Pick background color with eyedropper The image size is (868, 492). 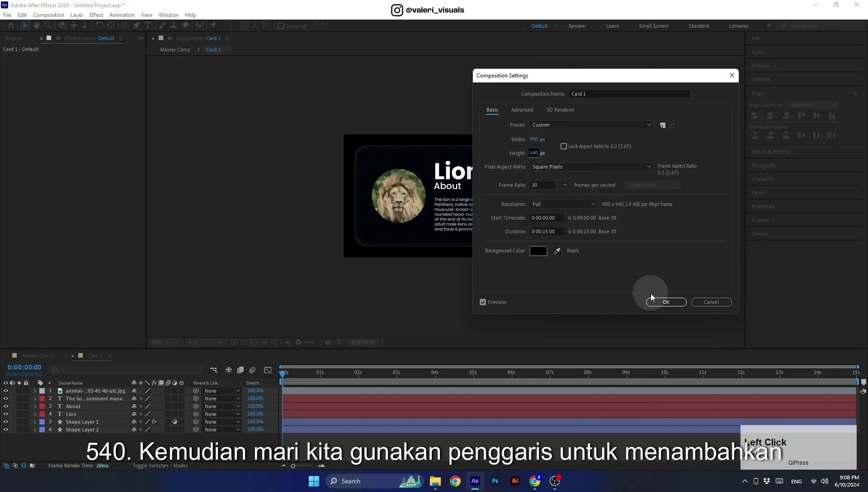[557, 251]
